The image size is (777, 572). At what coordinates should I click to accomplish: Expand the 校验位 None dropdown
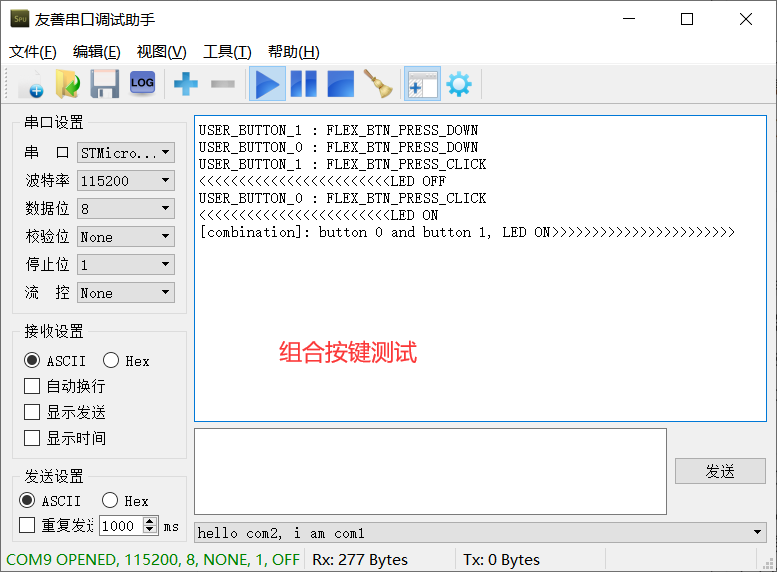point(126,236)
